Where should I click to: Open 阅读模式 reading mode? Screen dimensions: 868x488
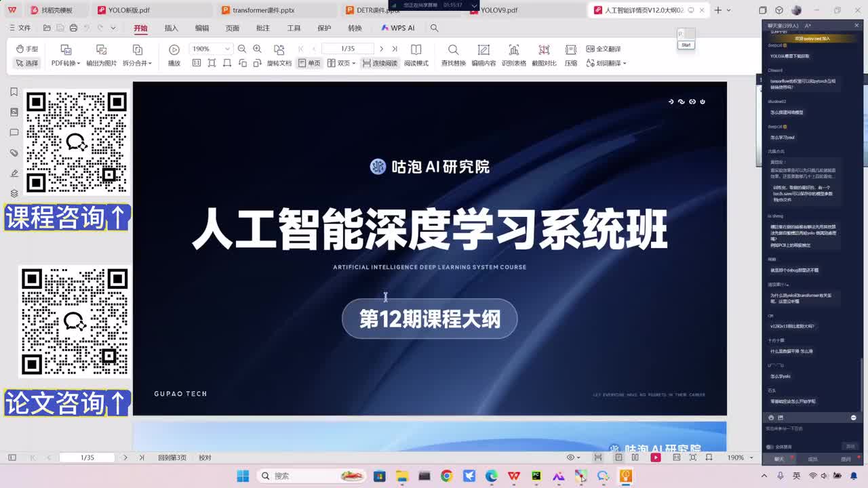click(416, 56)
